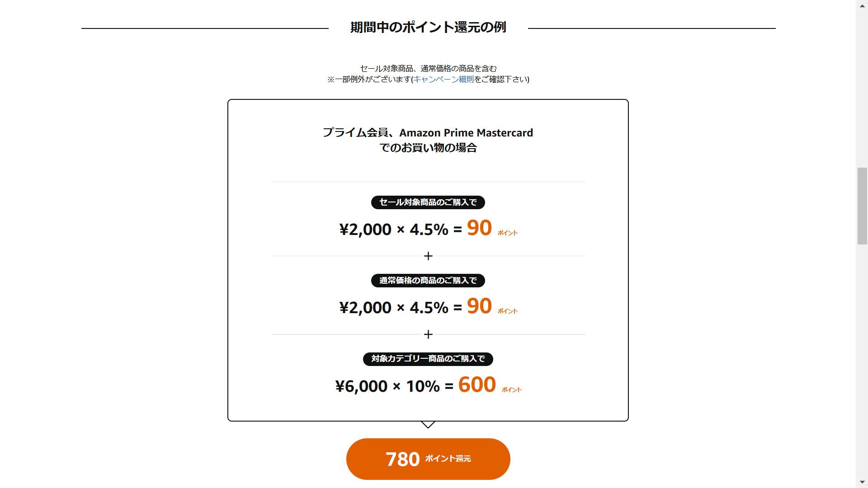Select the 通常価格の商品のご購入で black badge

click(x=428, y=281)
